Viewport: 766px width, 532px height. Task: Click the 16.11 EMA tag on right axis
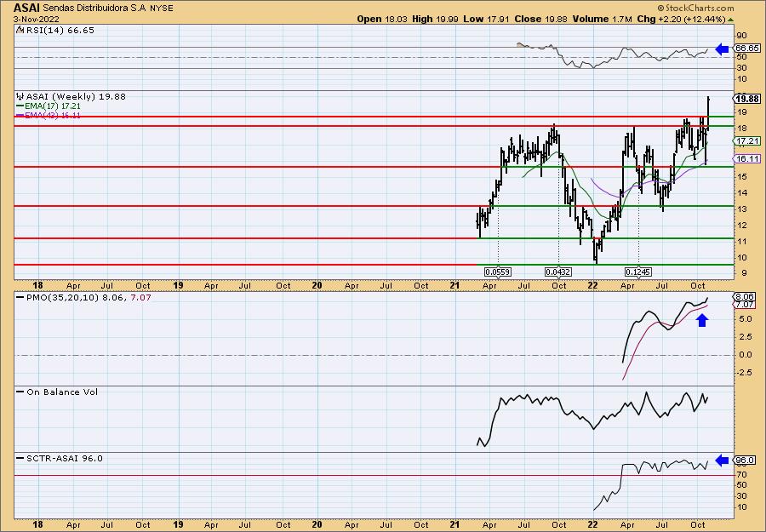pos(747,159)
